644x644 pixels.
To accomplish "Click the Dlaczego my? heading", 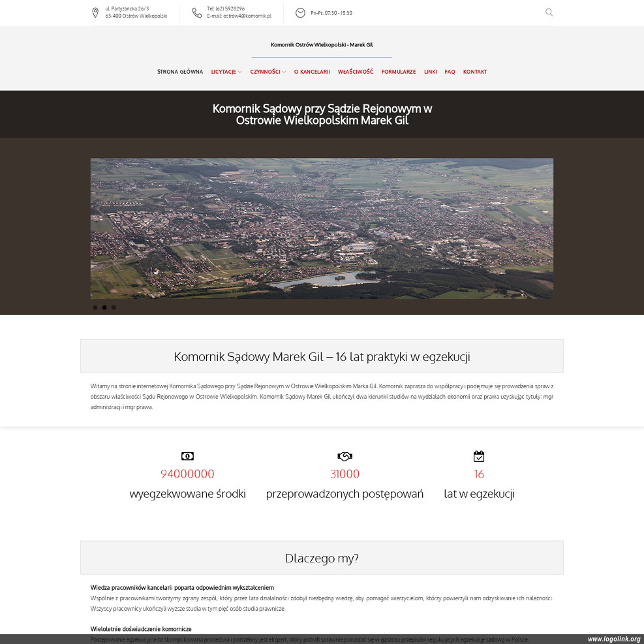I will coord(322,558).
